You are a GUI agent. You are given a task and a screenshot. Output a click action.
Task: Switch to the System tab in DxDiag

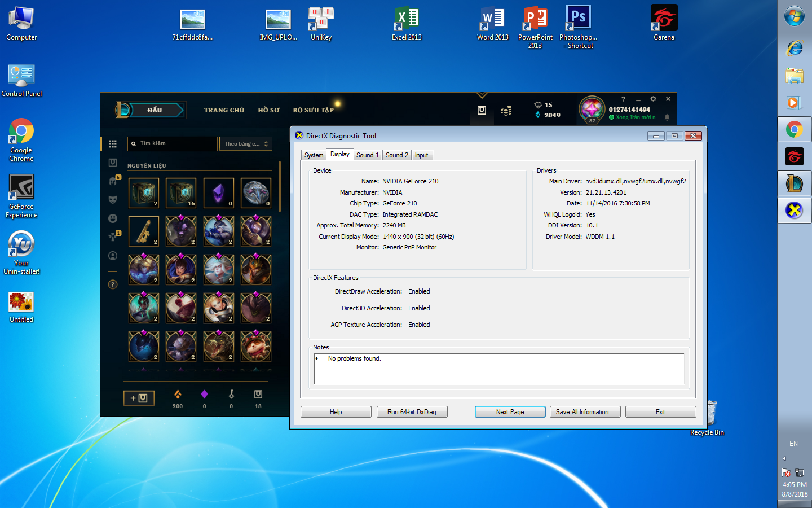pyautogui.click(x=314, y=155)
